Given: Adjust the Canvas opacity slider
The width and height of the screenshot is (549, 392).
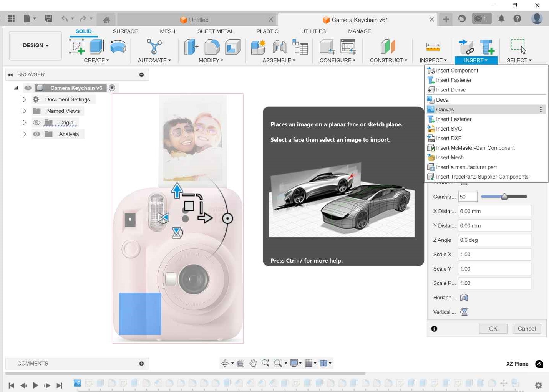Looking at the screenshot, I should point(504,197).
